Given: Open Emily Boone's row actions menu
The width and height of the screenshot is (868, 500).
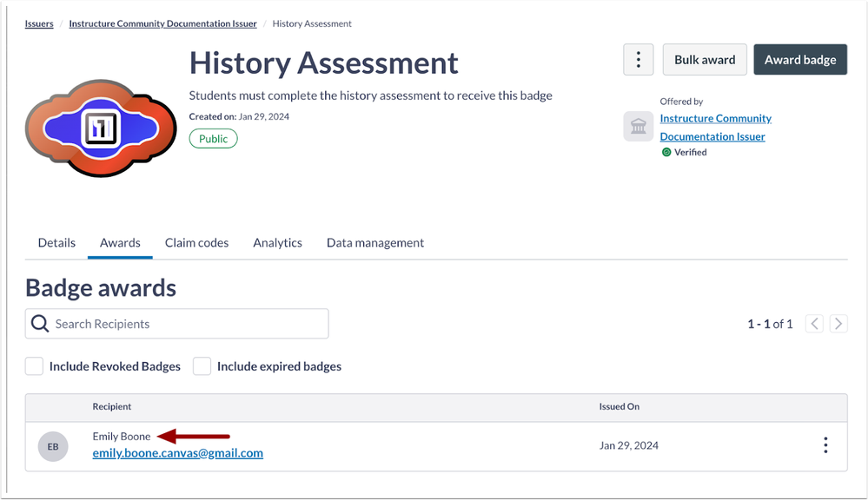Looking at the screenshot, I should point(825,445).
